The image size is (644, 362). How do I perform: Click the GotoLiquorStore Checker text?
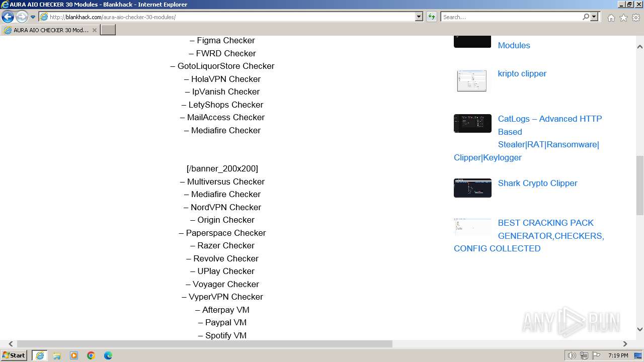[222, 66]
